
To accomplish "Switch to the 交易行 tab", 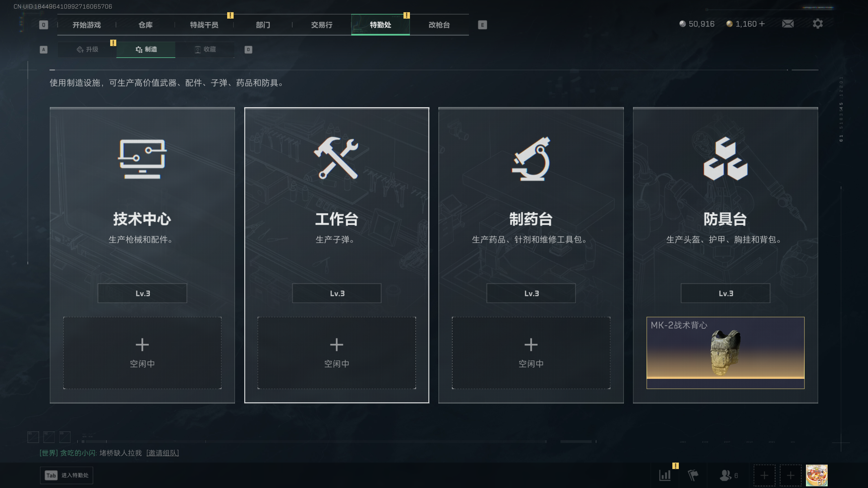I will coord(322,25).
